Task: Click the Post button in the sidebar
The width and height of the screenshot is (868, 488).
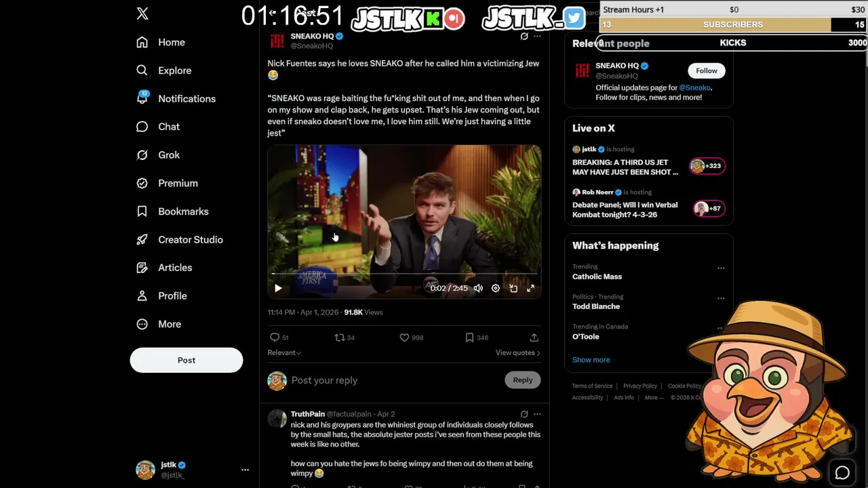Action: [186, 360]
